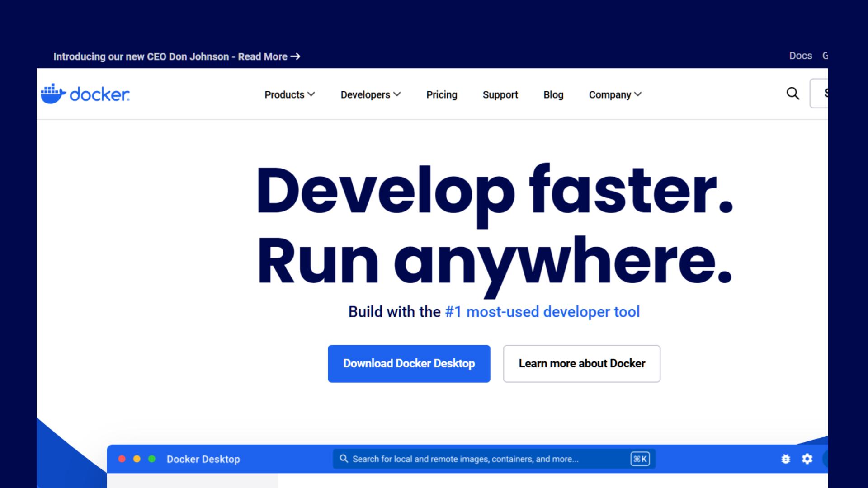The height and width of the screenshot is (488, 868).
Task: Open the Docs link in top bar
Action: pos(800,56)
